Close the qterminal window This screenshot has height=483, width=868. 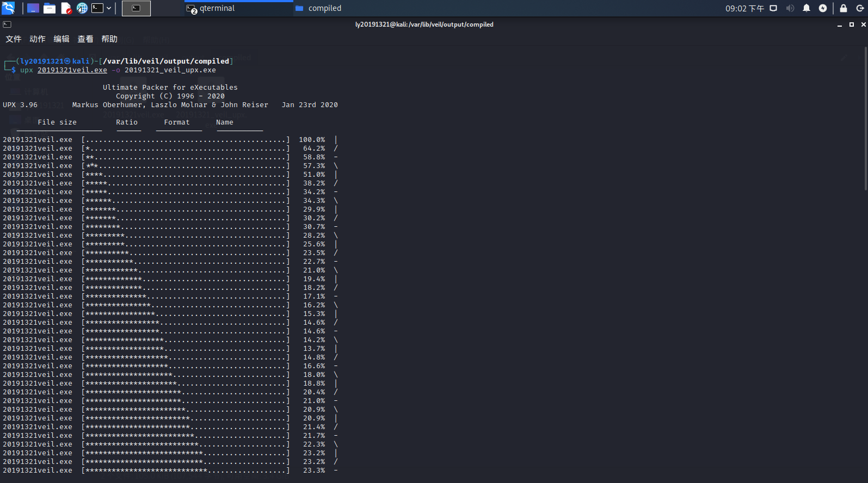click(863, 24)
